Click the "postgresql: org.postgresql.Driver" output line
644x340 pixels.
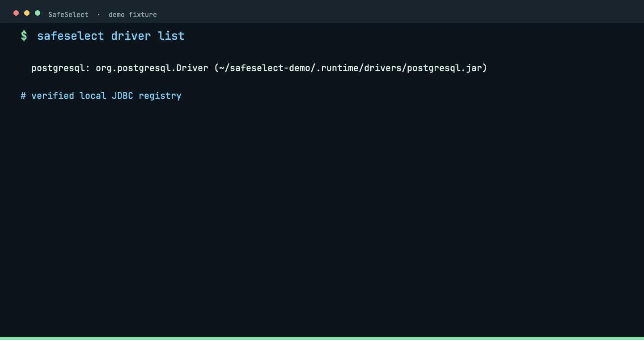point(259,68)
